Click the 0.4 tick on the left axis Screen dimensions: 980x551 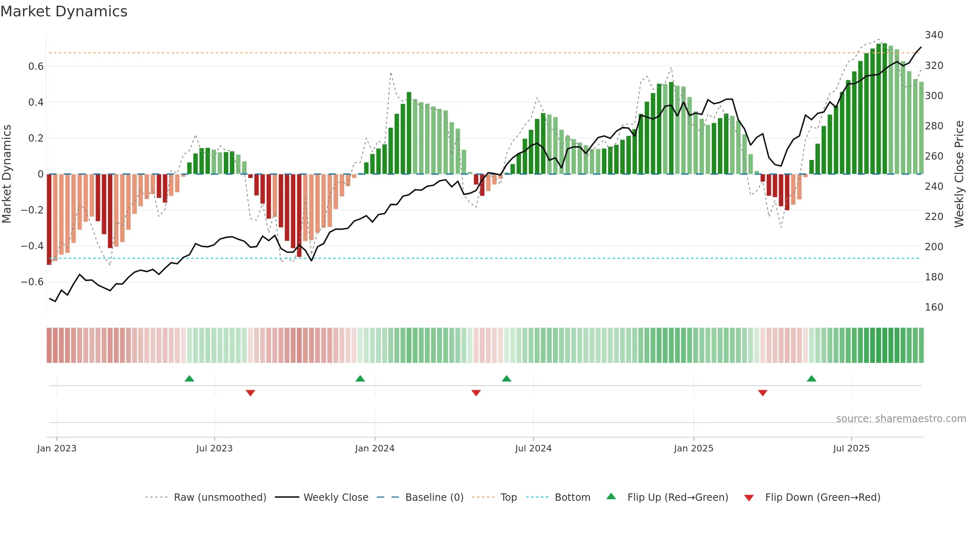tap(36, 102)
